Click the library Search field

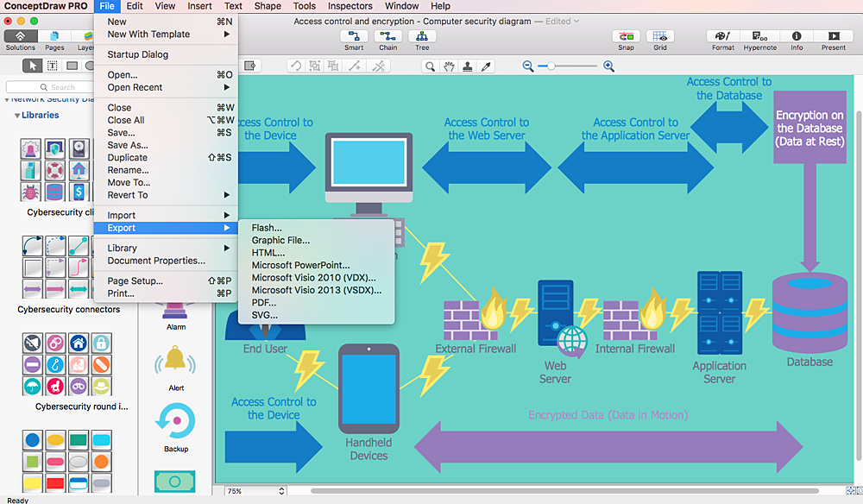(x=62, y=87)
